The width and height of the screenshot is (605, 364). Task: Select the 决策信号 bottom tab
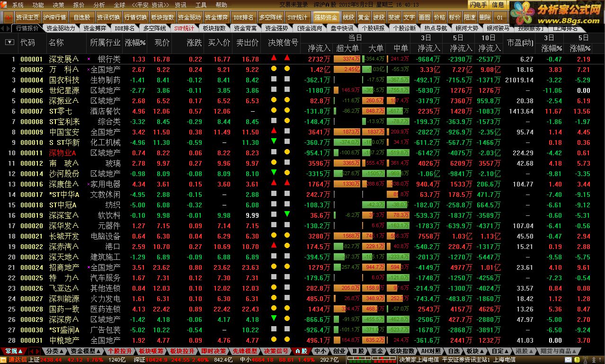[x=276, y=351]
